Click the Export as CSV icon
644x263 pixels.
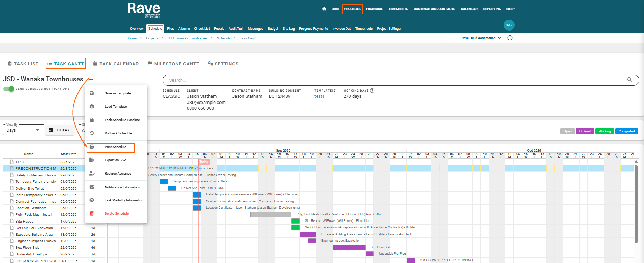click(92, 160)
